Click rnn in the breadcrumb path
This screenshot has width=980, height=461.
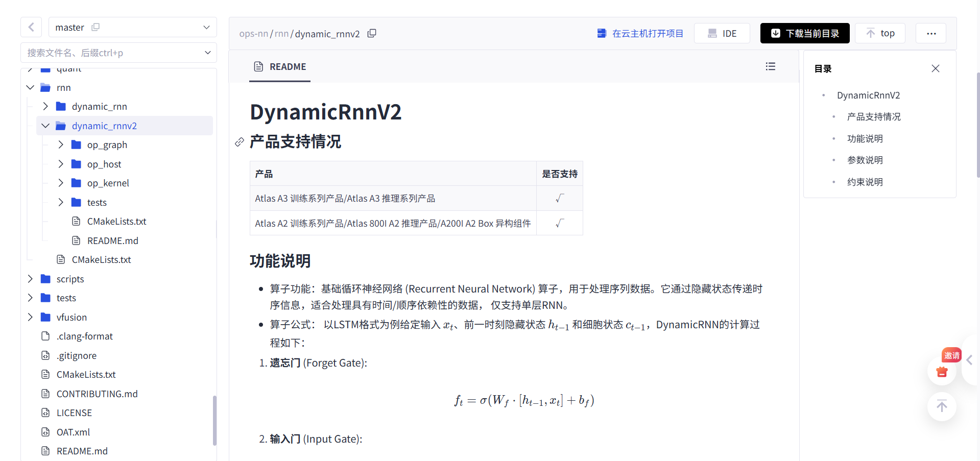(281, 33)
